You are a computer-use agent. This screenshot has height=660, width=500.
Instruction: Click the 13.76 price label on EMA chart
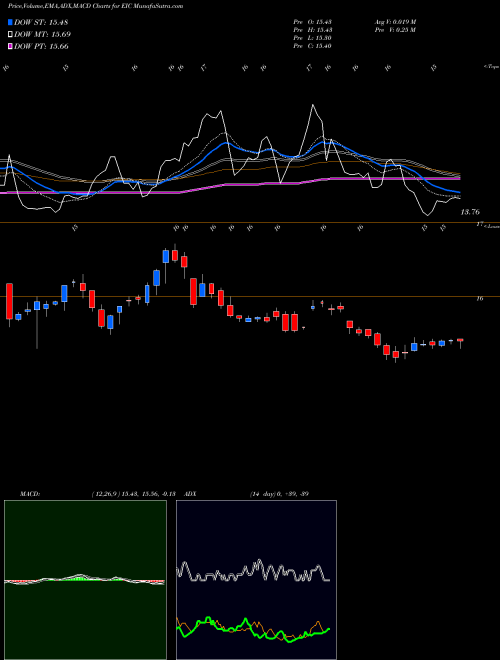coord(470,212)
